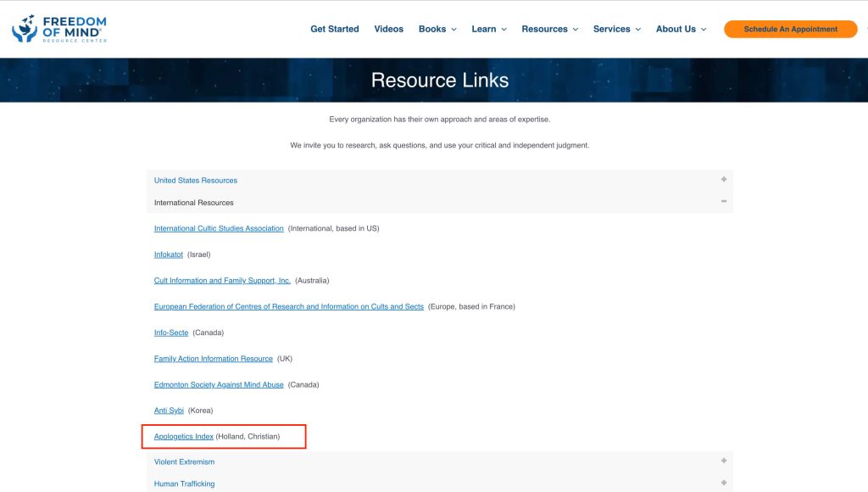Open the About Us menu
This screenshot has width=868, height=492.
click(681, 29)
